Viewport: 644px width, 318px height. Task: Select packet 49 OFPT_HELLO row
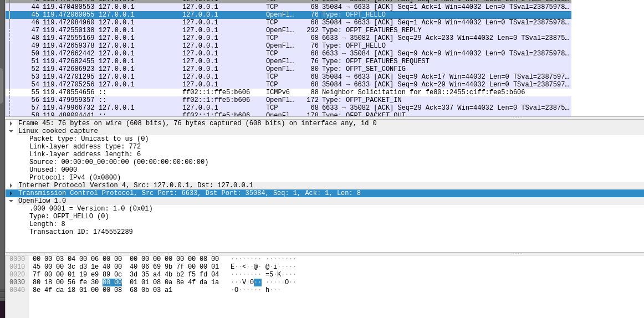click(288, 46)
